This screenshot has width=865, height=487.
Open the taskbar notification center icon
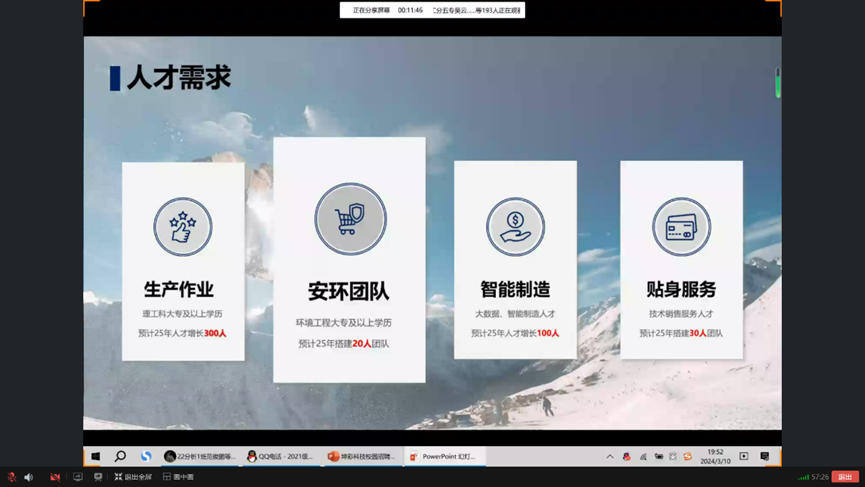pyautogui.click(x=765, y=456)
